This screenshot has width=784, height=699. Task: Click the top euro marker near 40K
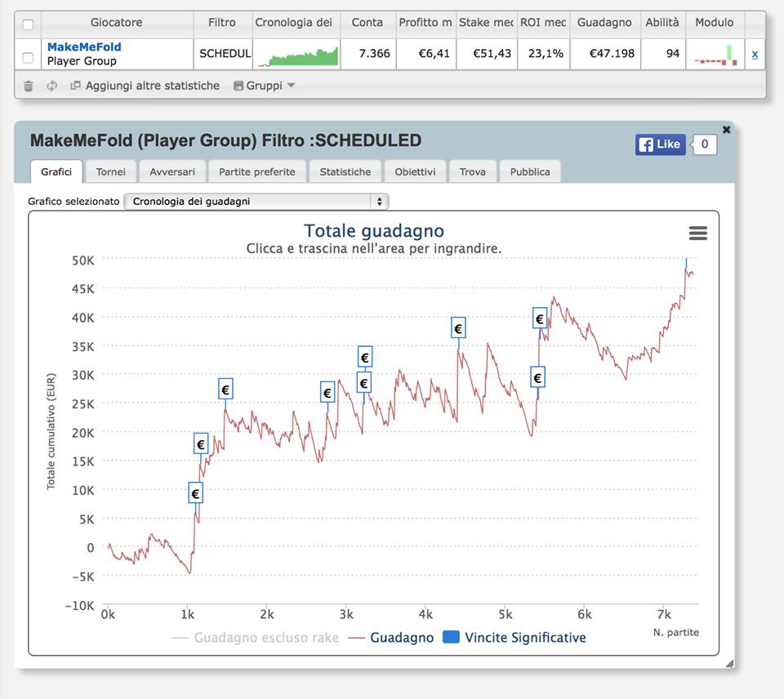coord(540,318)
